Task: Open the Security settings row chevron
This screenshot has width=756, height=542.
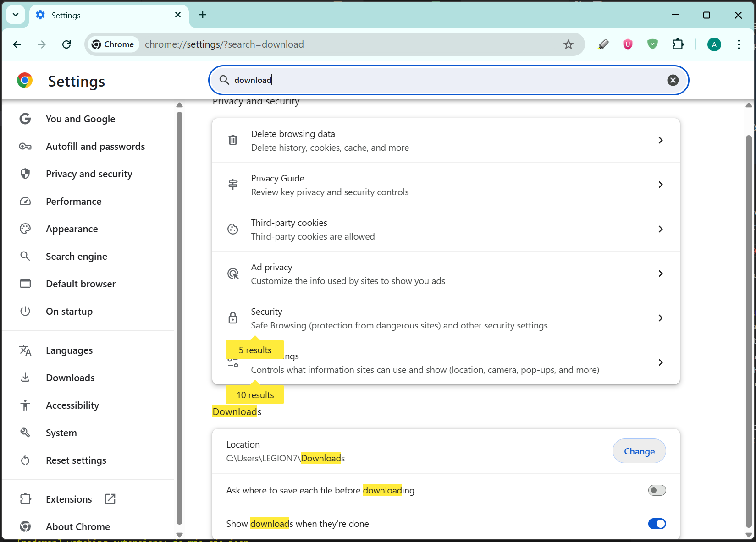Action: tap(660, 318)
